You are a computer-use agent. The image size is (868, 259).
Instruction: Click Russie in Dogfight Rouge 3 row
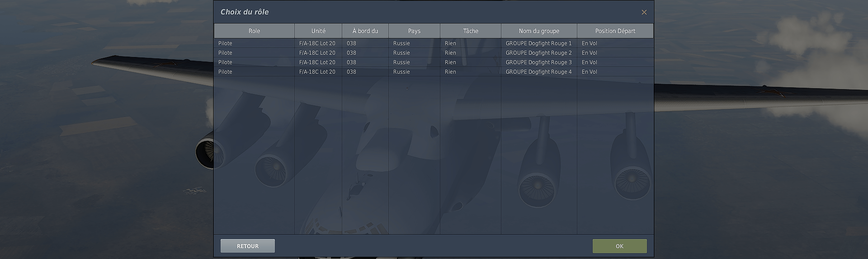(401, 62)
